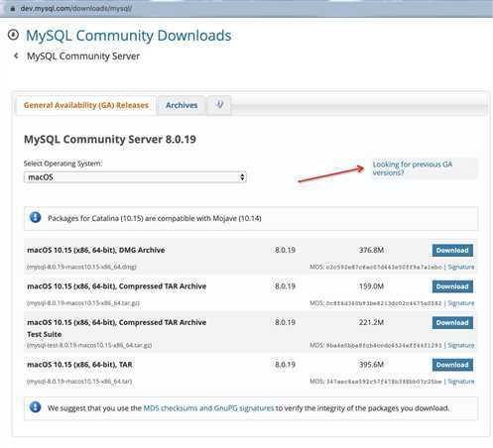Switch to the General Availability (GA) Releases tab
Screen dimensions: 493x448
[86, 105]
